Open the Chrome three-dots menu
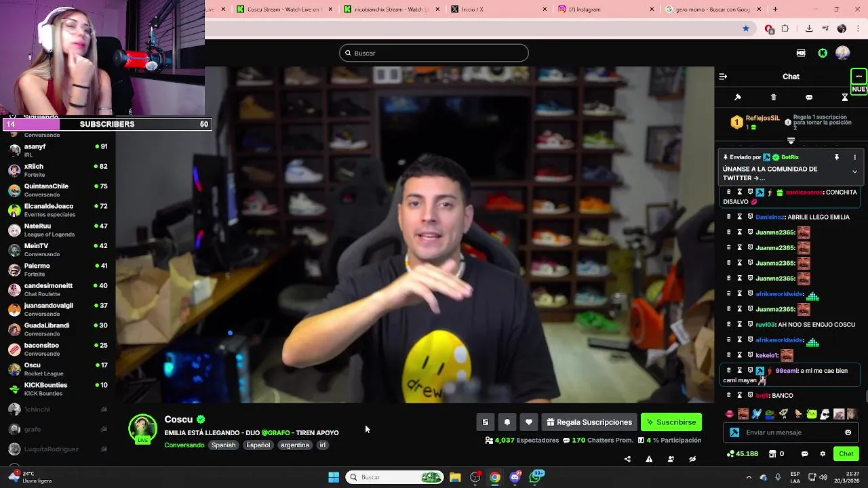Image resolution: width=868 pixels, height=488 pixels. pyautogui.click(x=859, y=28)
